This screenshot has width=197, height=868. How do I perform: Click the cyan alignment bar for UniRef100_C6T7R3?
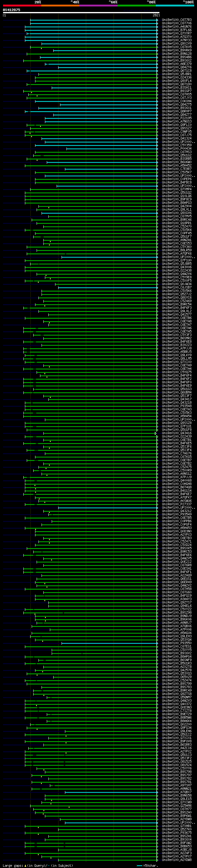pyautogui.click(x=94, y=20)
